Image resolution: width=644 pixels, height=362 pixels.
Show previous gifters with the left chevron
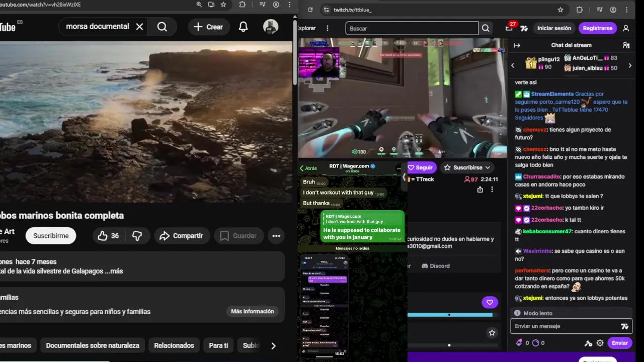tap(513, 65)
